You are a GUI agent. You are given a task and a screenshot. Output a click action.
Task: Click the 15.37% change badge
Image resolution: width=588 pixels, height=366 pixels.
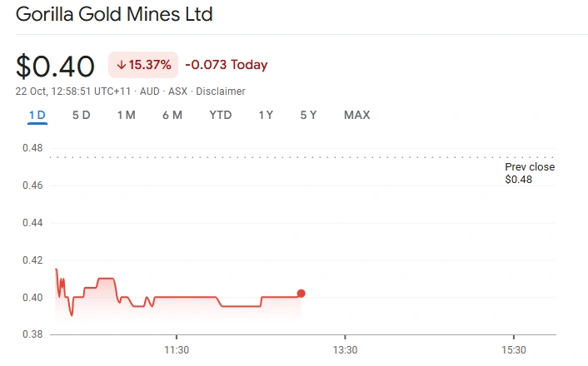(x=144, y=65)
